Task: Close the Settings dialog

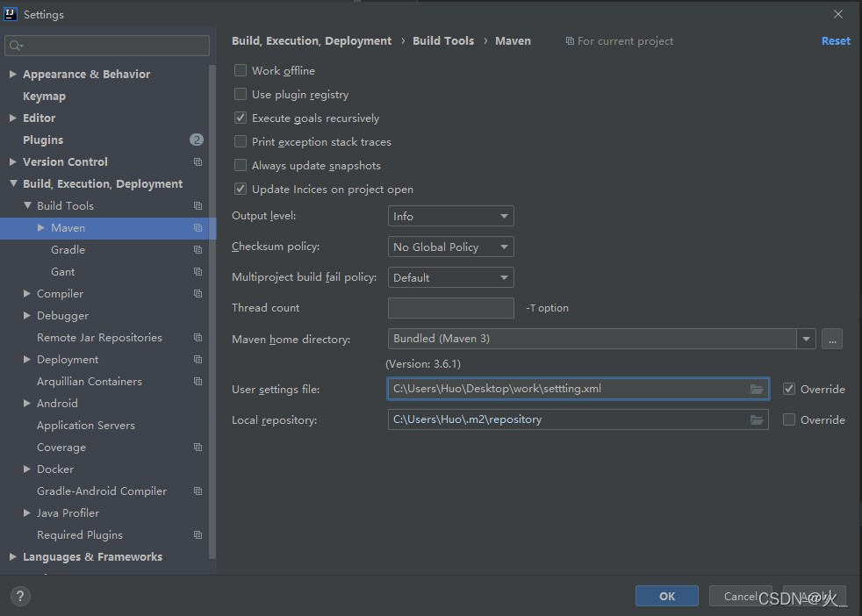Action: 837,14
